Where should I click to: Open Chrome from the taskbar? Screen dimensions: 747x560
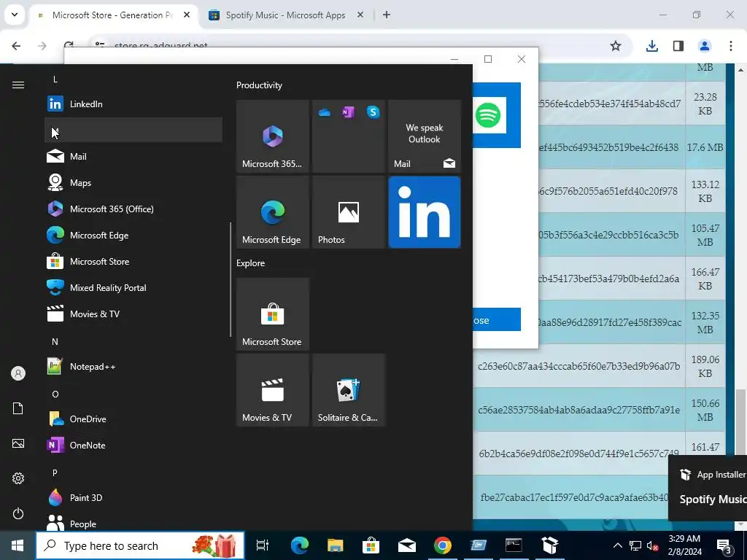tap(443, 545)
